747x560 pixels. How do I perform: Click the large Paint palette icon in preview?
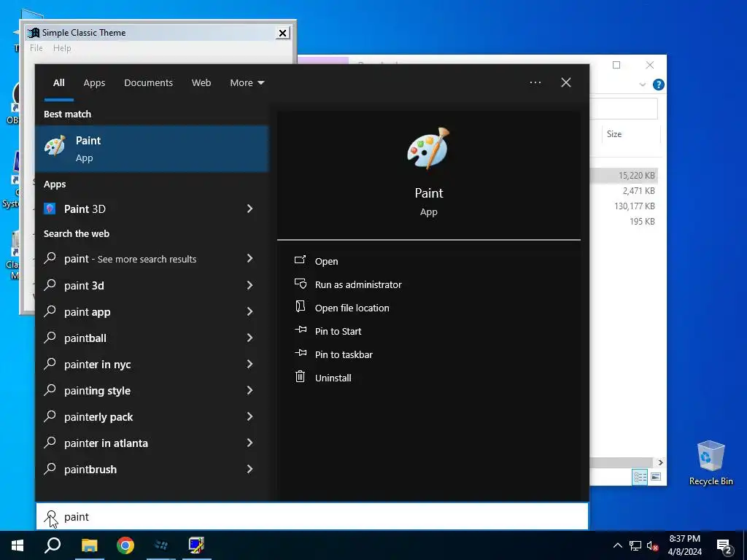pyautogui.click(x=428, y=148)
